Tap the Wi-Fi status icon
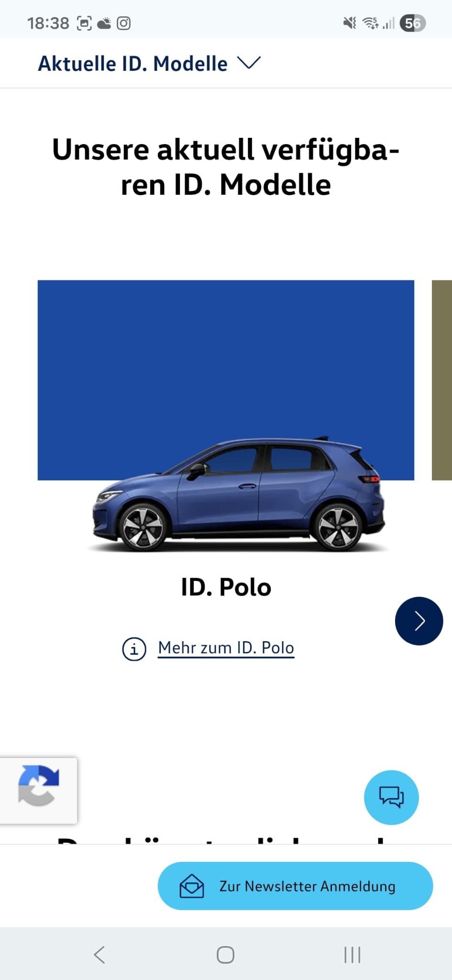452x980 pixels. pyautogui.click(x=370, y=23)
